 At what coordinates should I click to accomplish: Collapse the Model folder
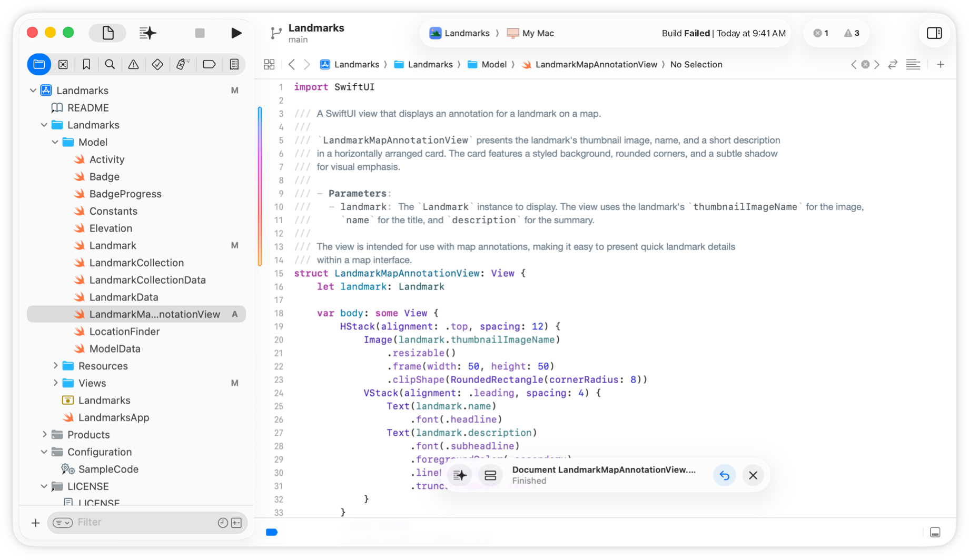click(x=54, y=142)
